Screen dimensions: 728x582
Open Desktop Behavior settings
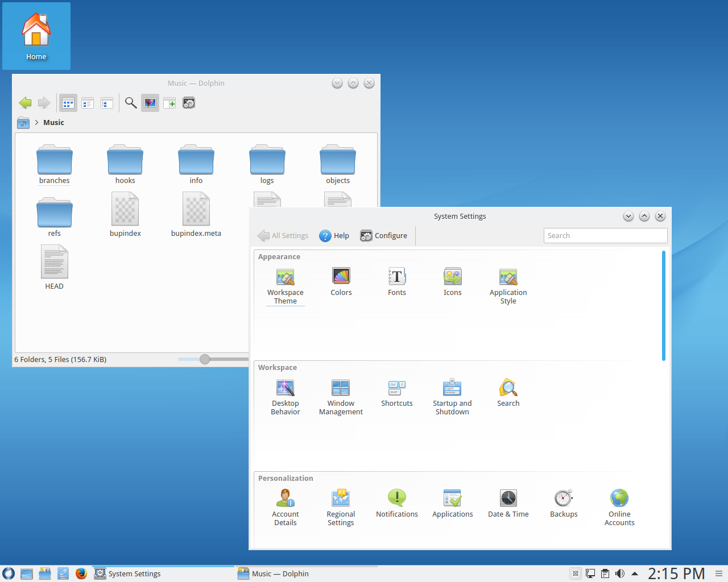tap(285, 397)
